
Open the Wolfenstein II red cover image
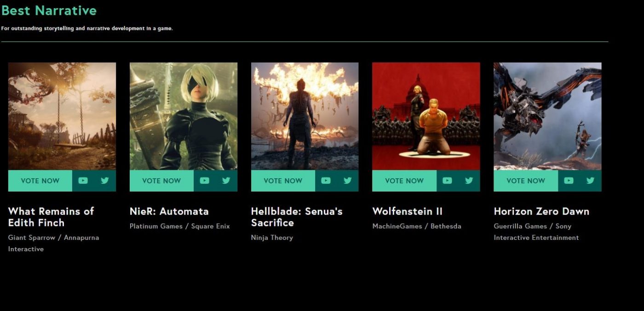click(426, 116)
